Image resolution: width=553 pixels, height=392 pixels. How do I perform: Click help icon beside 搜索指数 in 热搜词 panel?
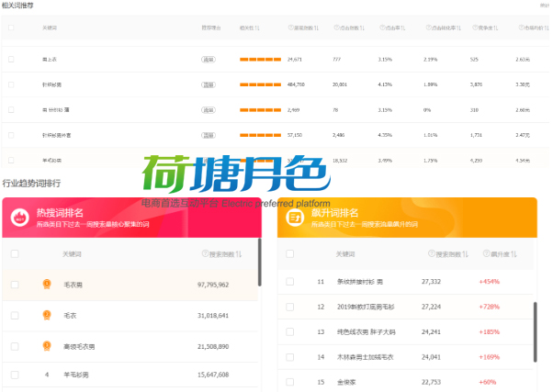(205, 253)
